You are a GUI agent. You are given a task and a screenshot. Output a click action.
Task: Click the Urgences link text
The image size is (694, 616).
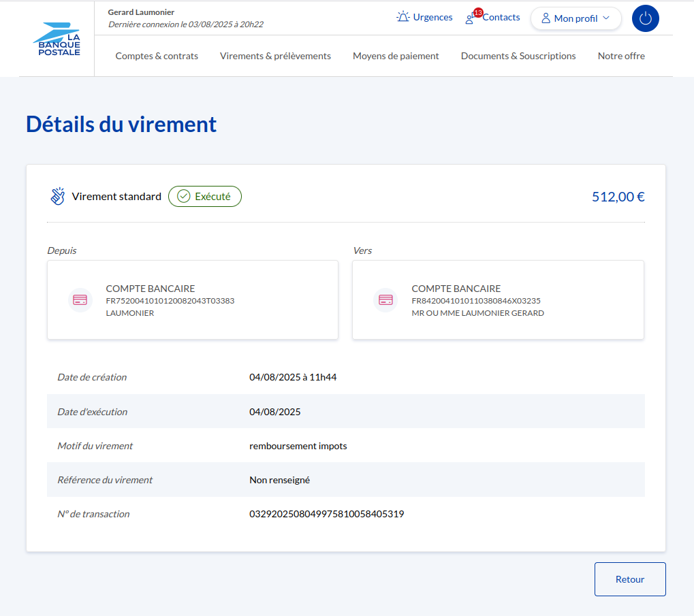click(x=432, y=17)
